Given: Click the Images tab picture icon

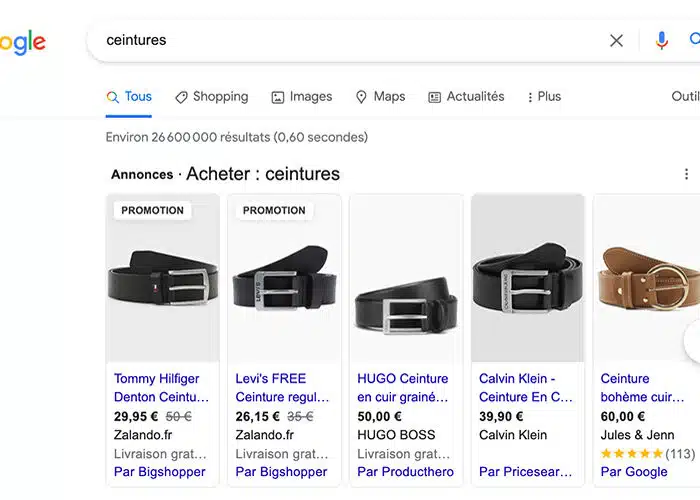Looking at the screenshot, I should (x=278, y=97).
